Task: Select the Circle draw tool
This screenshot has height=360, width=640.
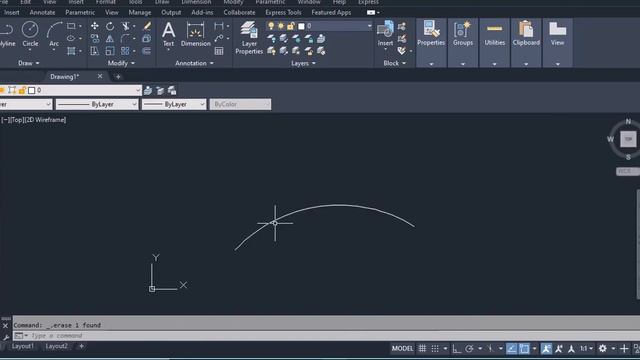Action: (30, 34)
